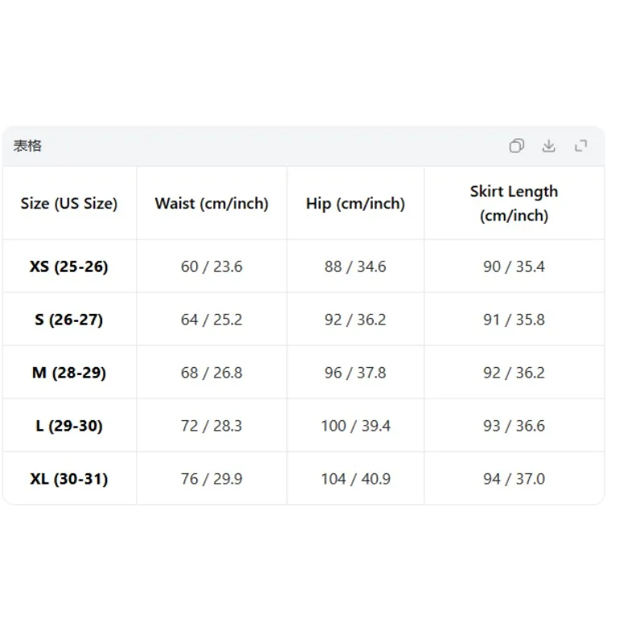This screenshot has width=644, height=644.
Task: Select waist value 64 / 25.2
Action: click(x=212, y=320)
